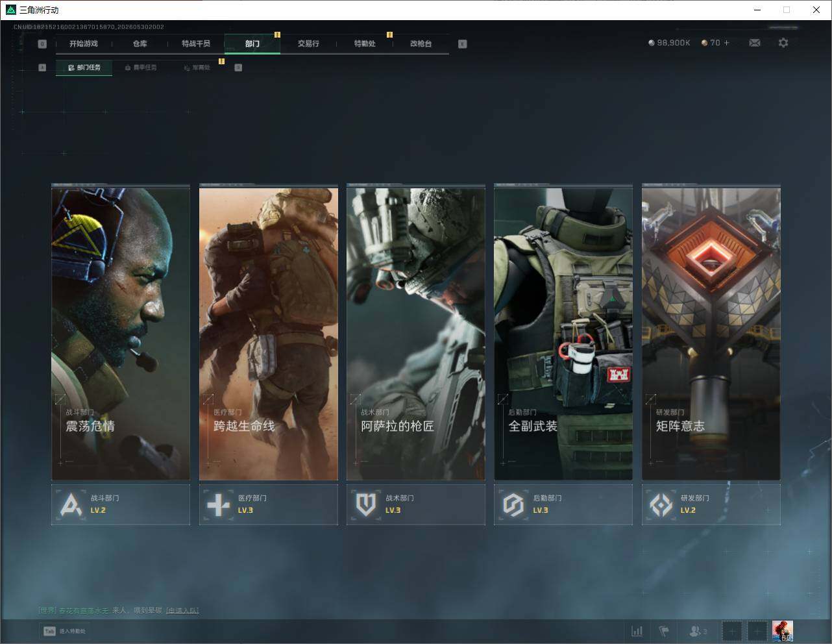
Task: Add premium currency with the plus icon
Action: [726, 43]
